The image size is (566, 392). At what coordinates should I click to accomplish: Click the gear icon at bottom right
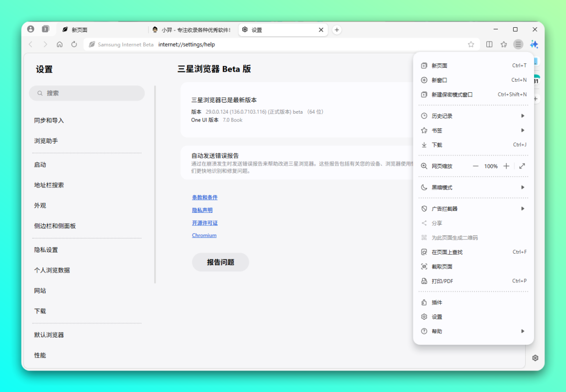point(535,358)
